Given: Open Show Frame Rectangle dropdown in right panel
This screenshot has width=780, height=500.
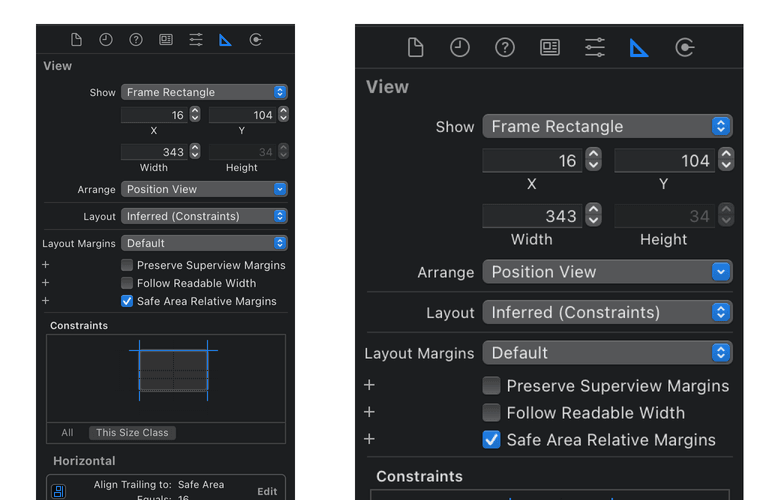Looking at the screenshot, I should 607,126.
